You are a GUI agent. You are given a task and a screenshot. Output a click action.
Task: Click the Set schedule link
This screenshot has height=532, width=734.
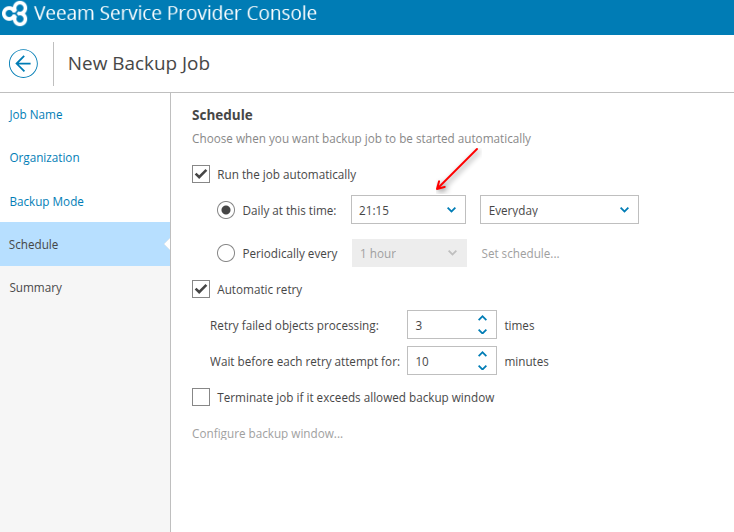coord(520,253)
